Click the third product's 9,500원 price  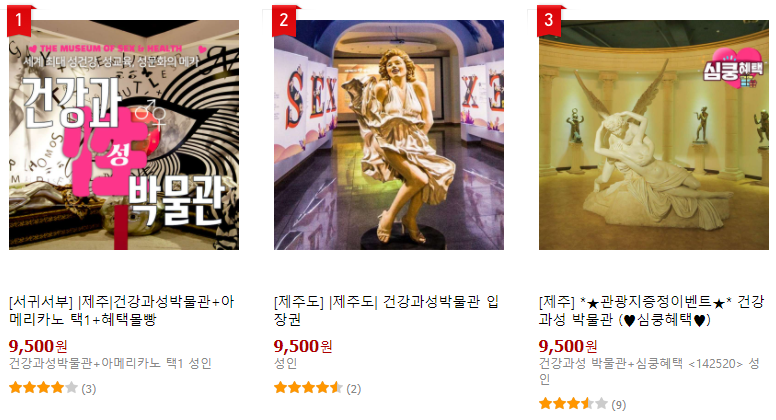tap(568, 346)
